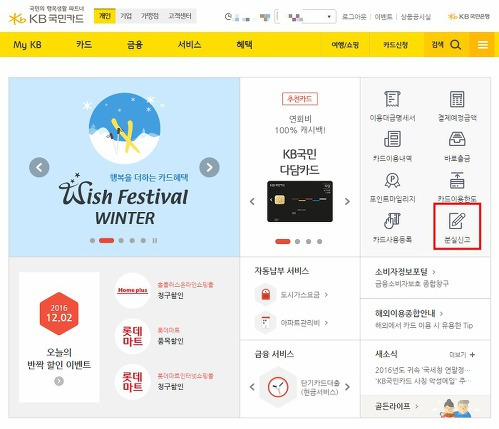
Task: Switch to the 가맹점 tab
Action: pyautogui.click(x=149, y=16)
